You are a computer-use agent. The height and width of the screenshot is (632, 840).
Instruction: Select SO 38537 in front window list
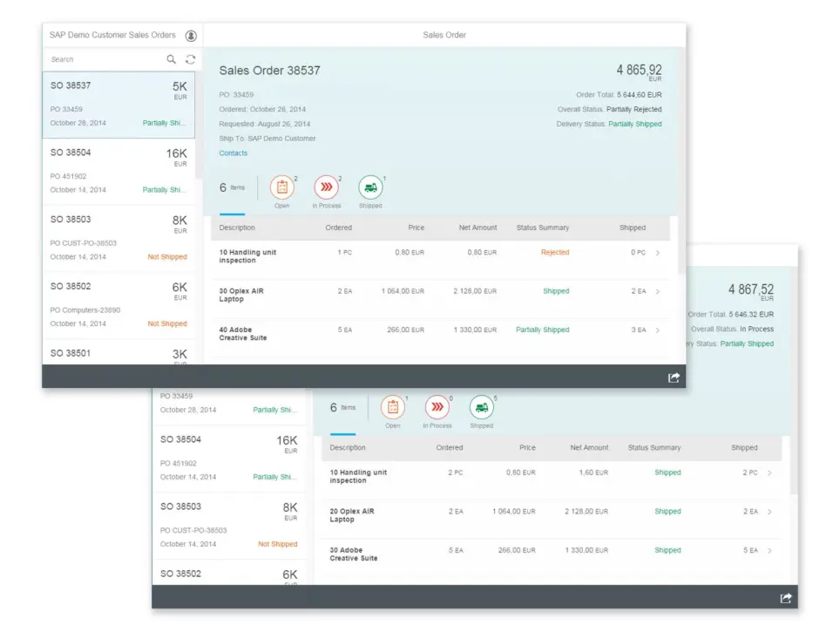click(x=119, y=105)
